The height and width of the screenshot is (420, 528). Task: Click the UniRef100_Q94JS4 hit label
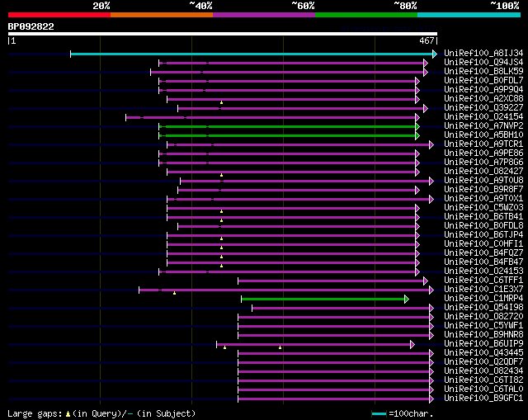click(483, 63)
